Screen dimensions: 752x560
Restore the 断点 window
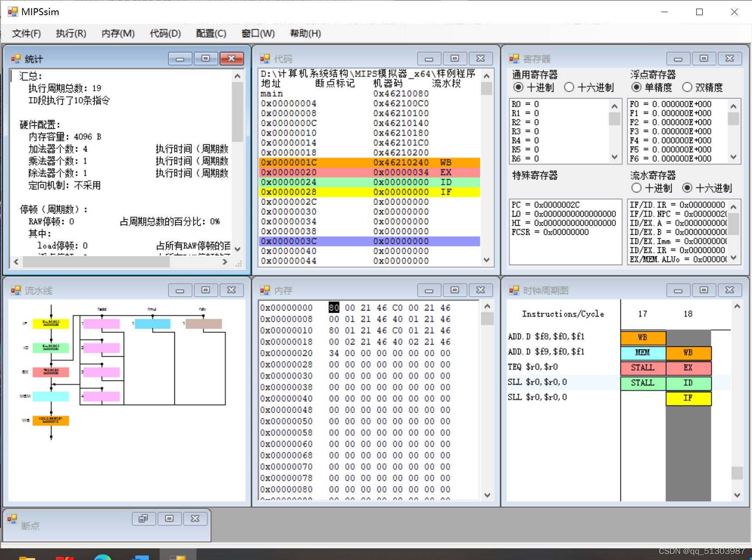click(x=144, y=518)
